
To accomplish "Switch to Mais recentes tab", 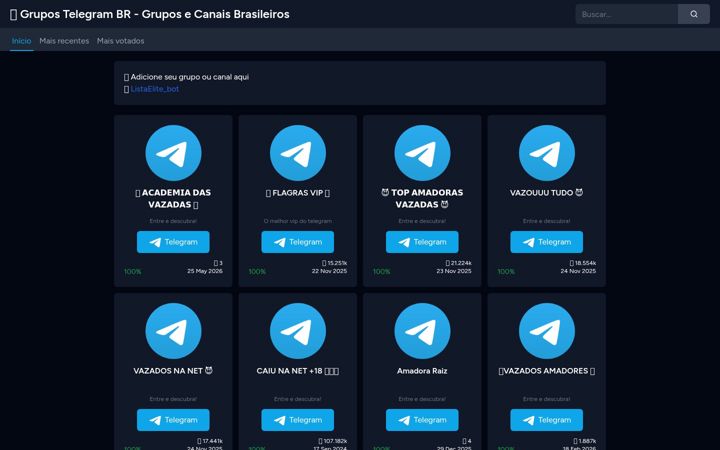I will point(64,41).
